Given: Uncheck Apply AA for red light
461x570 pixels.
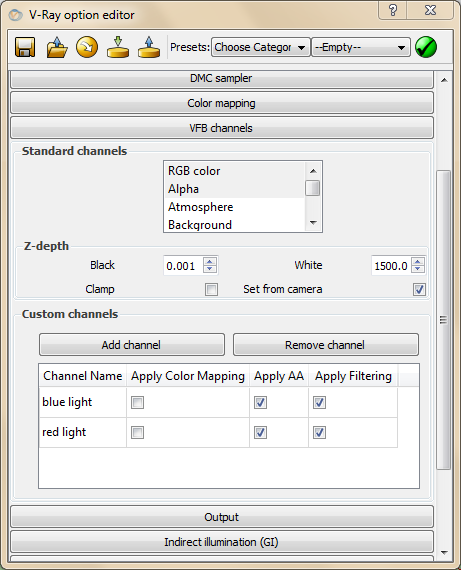Looking at the screenshot, I should tap(260, 433).
